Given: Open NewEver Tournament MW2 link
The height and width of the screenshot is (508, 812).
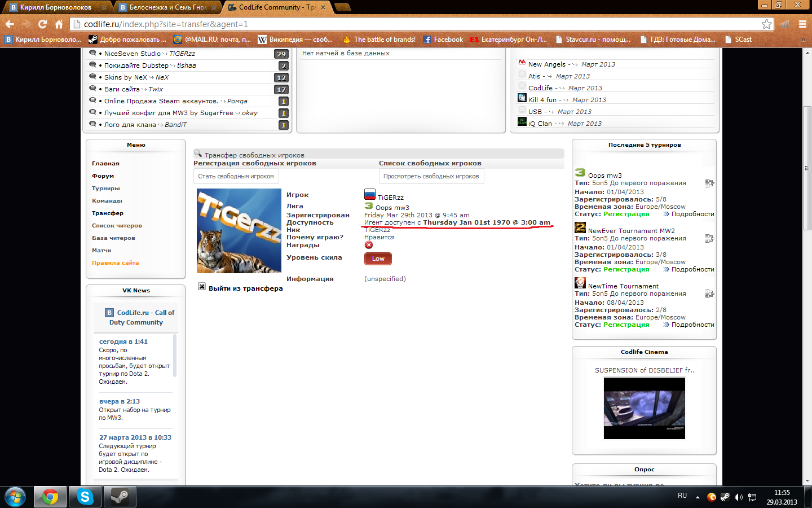Looking at the screenshot, I should coord(632,231).
